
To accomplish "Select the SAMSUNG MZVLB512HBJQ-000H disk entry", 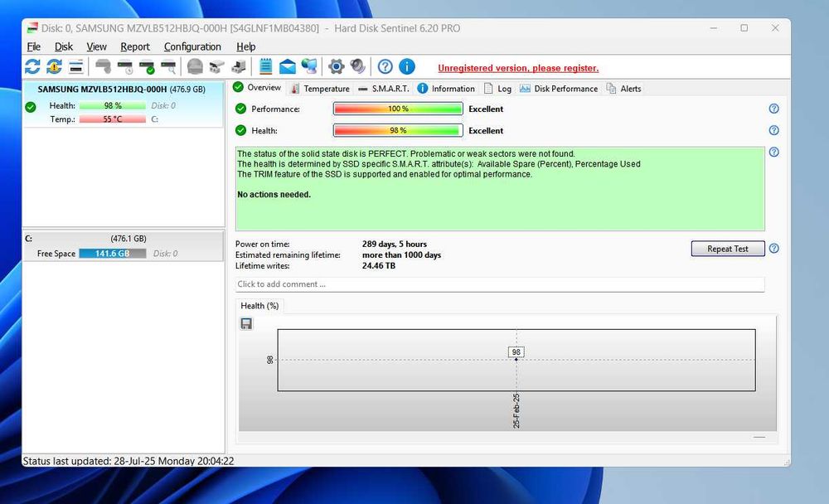I will (x=124, y=104).
